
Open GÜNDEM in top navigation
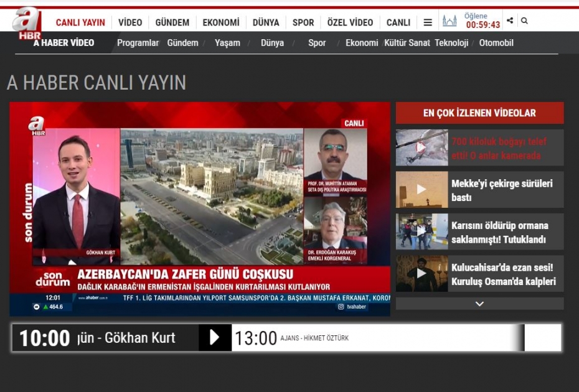(172, 22)
